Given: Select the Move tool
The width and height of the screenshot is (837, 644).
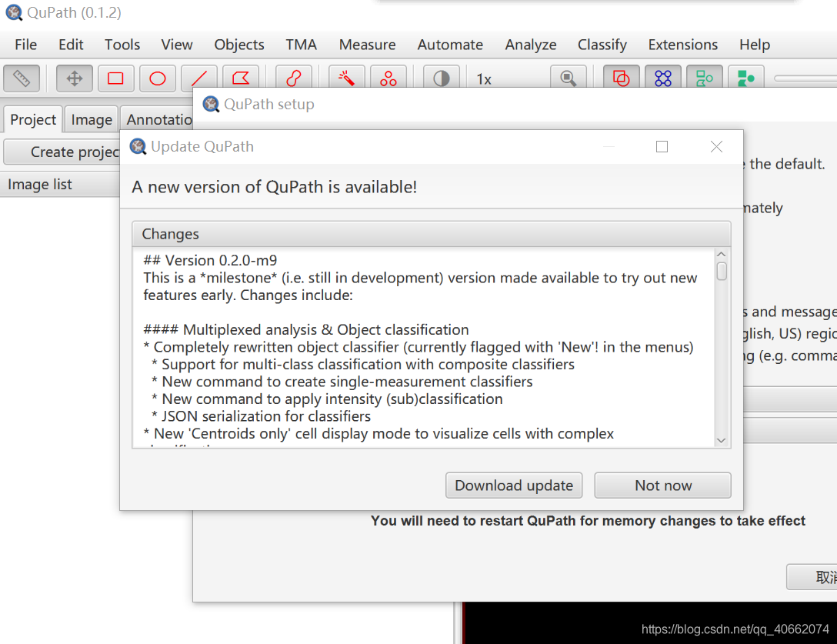Looking at the screenshot, I should pos(74,78).
